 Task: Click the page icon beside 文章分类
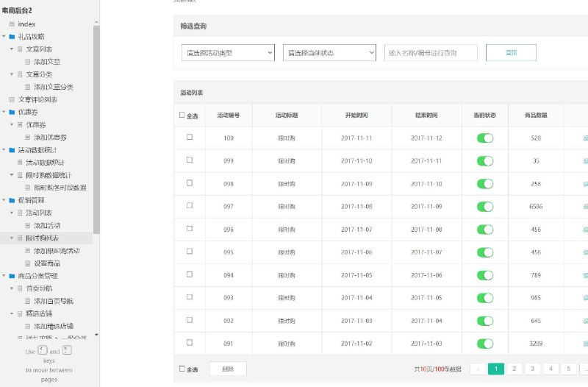pos(20,74)
